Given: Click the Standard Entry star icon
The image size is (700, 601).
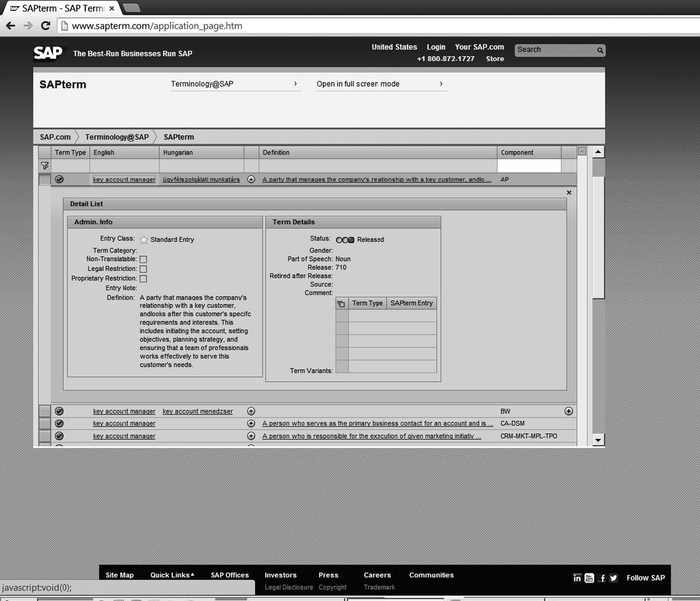Looking at the screenshot, I should [x=144, y=240].
